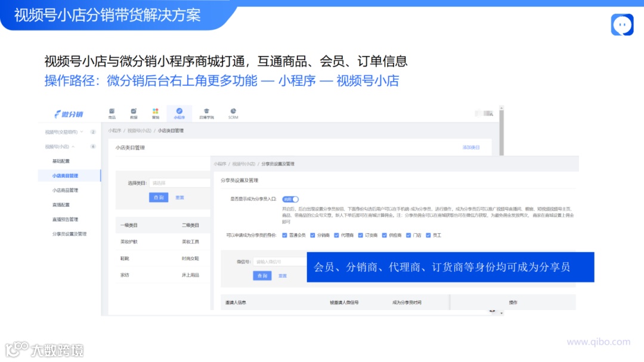This screenshot has height=362, width=644.
Task: Uncheck the 供应商 checkbox
Action: [x=384, y=236]
